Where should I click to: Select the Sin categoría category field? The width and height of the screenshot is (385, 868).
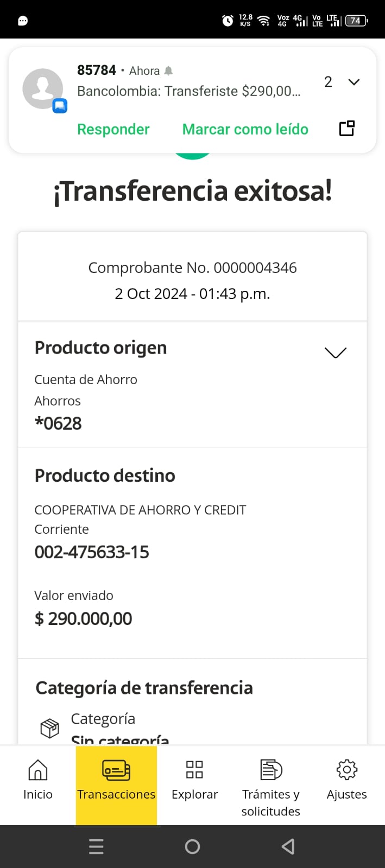120,738
